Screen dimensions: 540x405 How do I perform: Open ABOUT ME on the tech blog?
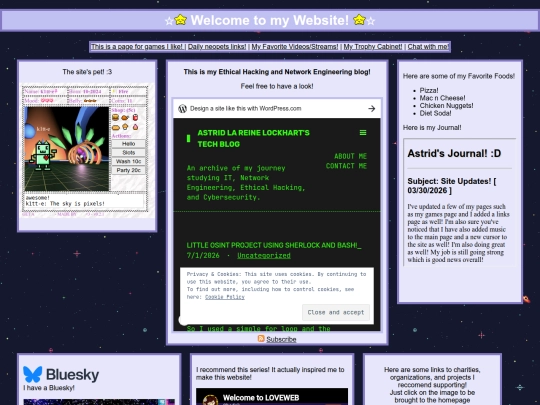point(351,156)
